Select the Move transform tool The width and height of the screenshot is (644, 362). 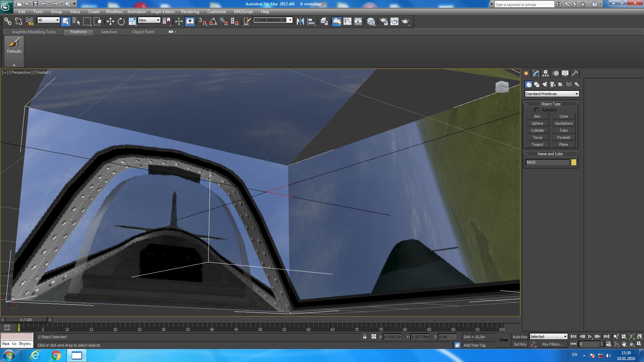tap(110, 21)
